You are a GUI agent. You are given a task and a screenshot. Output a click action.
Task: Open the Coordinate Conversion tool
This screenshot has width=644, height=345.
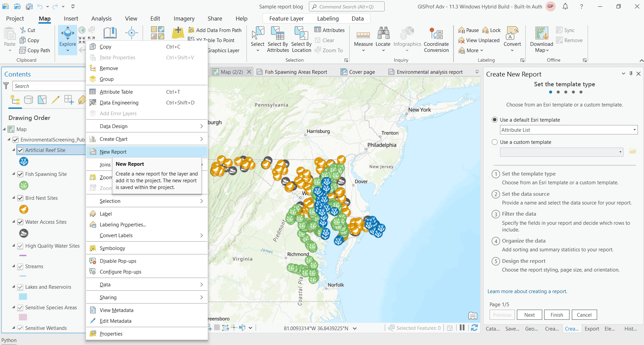click(436, 39)
